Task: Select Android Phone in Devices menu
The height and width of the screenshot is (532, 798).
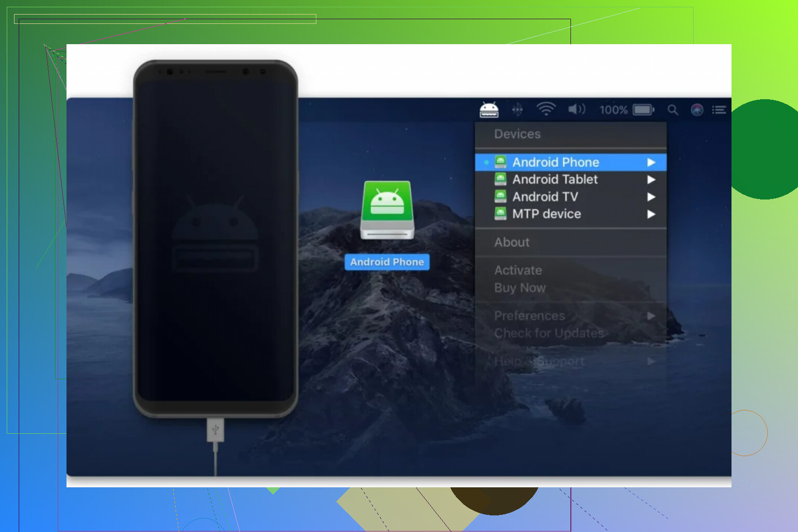Action: point(570,162)
